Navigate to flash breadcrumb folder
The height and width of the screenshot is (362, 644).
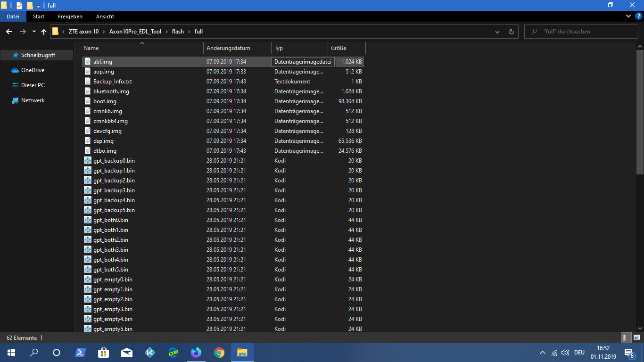click(178, 32)
